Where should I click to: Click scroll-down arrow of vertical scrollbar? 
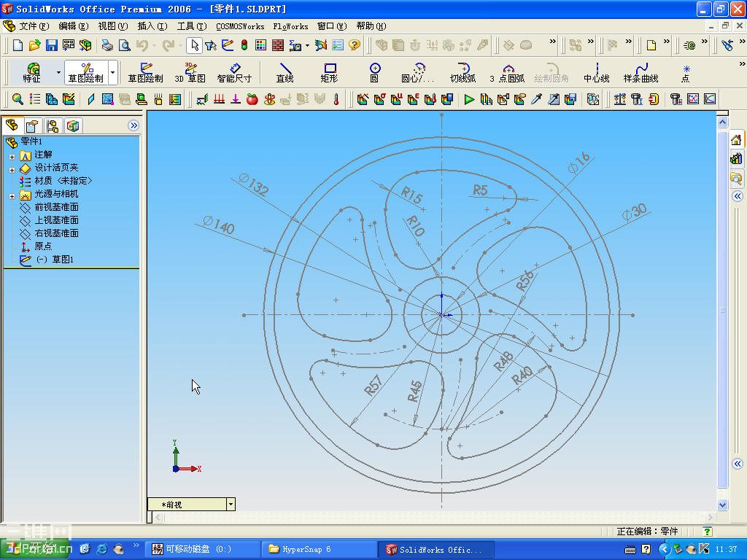click(722, 505)
